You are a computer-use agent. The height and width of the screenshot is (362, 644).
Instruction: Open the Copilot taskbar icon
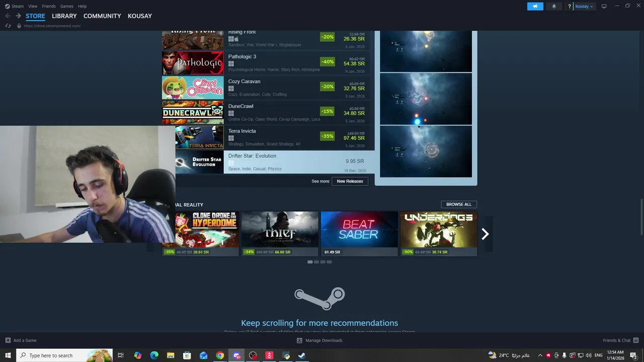click(137, 355)
